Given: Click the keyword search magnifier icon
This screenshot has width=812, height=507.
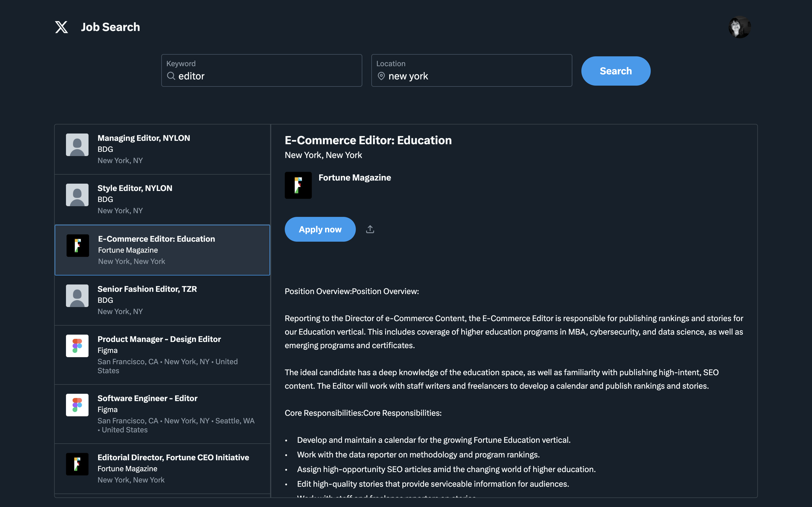Looking at the screenshot, I should [171, 76].
